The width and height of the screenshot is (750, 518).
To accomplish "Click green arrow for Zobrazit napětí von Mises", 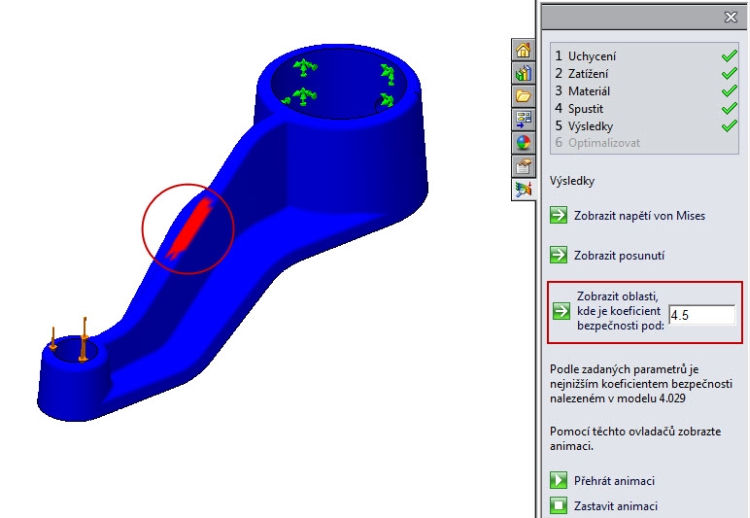I will (x=558, y=215).
